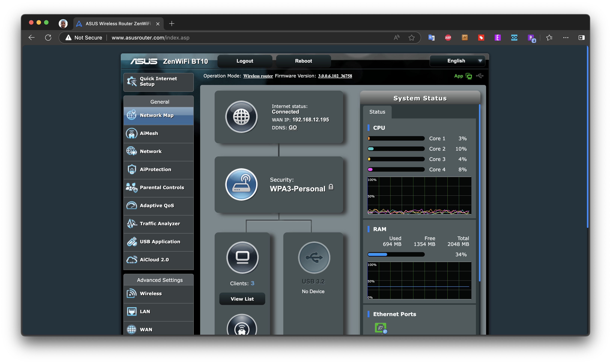The width and height of the screenshot is (611, 364).
Task: Open LAN advanced settings
Action: 159,312
